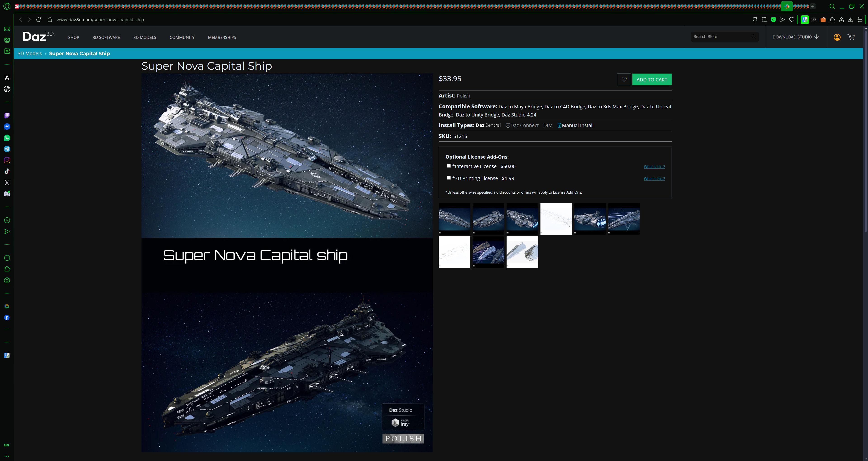
Task: Open ad blocker shield icon
Action: click(773, 19)
